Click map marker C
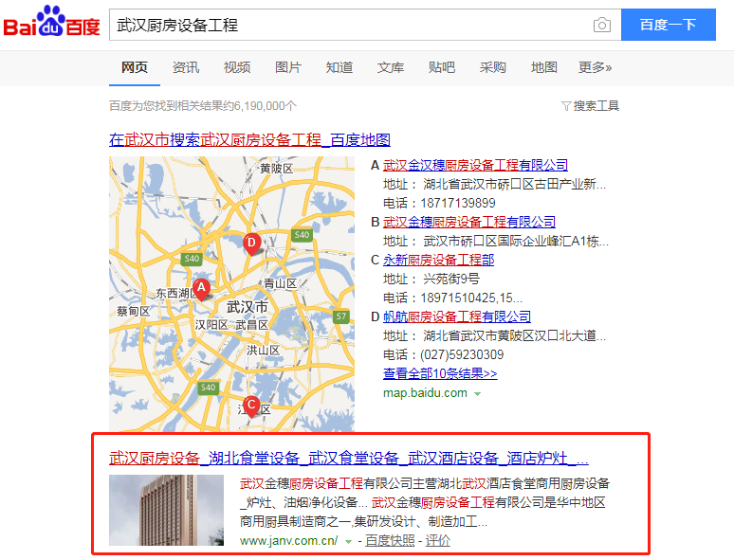Viewport: 734px width, 560px height. [251, 406]
